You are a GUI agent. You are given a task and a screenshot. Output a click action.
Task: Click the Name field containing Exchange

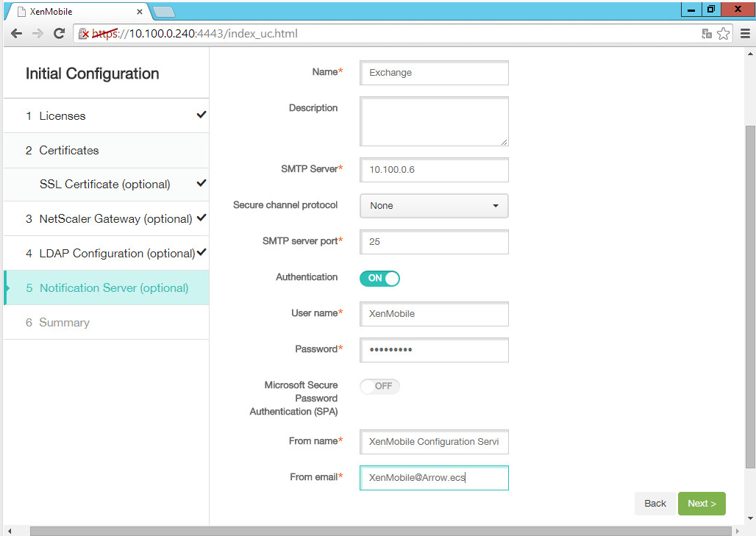coord(434,73)
